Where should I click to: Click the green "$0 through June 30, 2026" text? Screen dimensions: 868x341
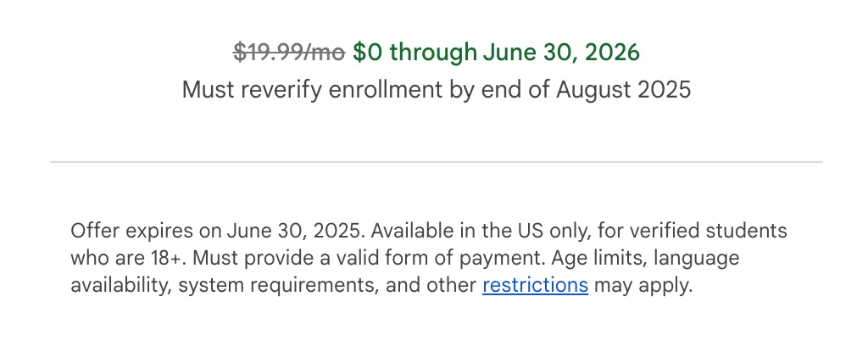coord(496,53)
